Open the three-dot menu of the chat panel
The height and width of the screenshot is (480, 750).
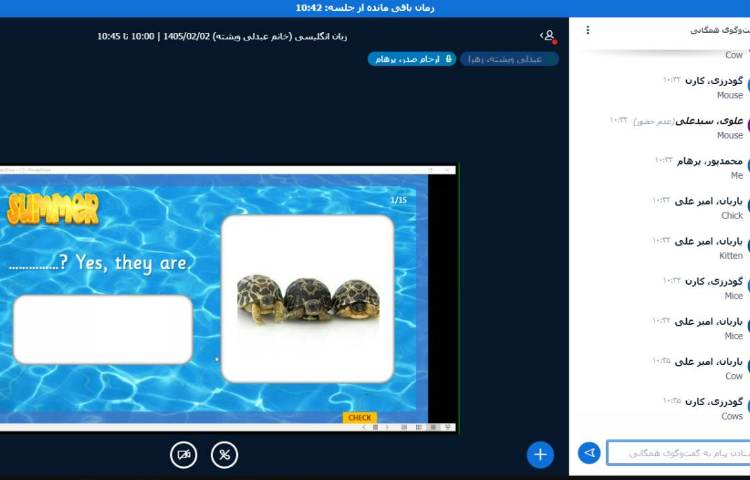[x=588, y=30]
